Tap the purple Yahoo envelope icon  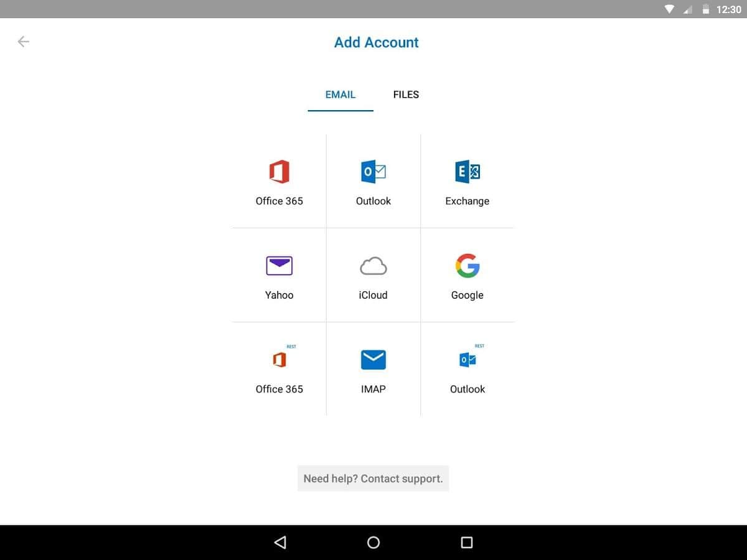pos(280,266)
